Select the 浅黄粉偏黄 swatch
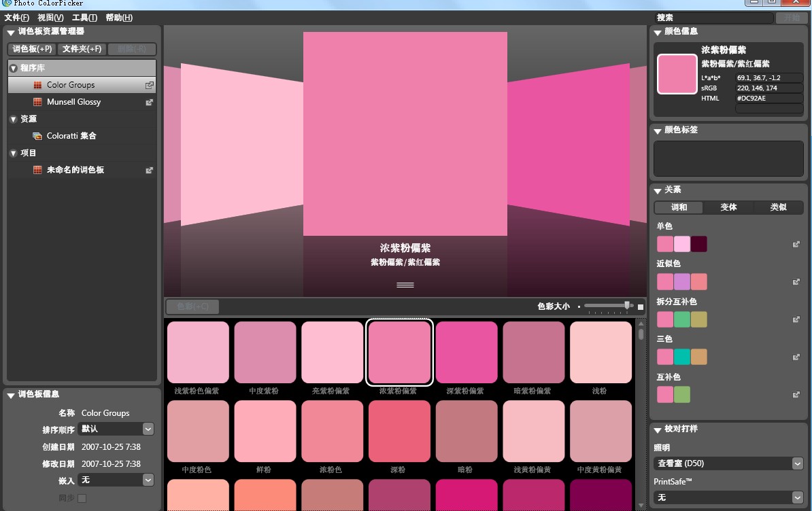 pos(533,431)
